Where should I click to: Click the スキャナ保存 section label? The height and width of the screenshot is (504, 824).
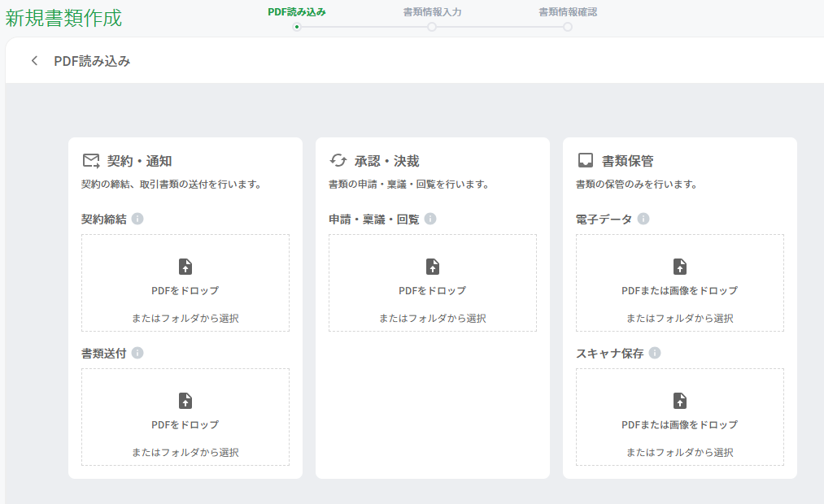pyautogui.click(x=610, y=354)
